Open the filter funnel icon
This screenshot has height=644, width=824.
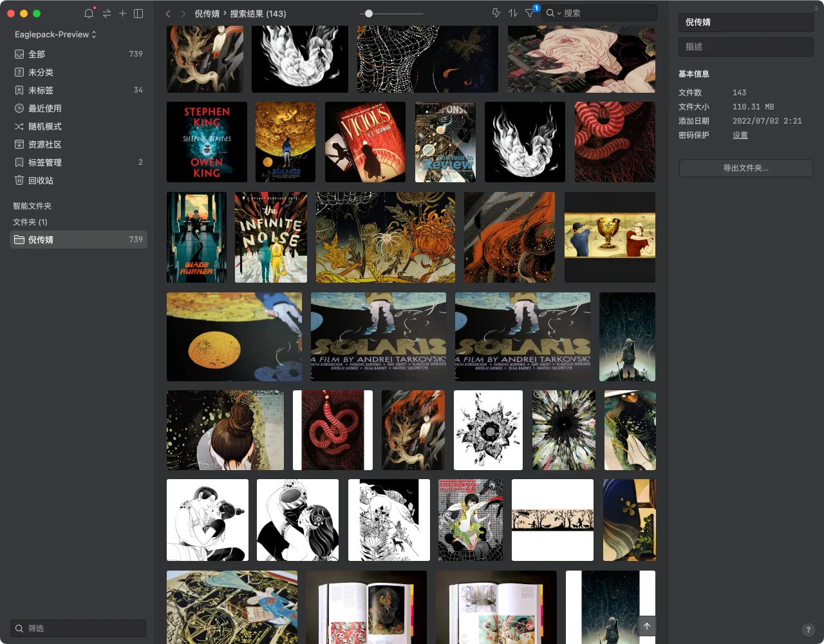click(530, 13)
